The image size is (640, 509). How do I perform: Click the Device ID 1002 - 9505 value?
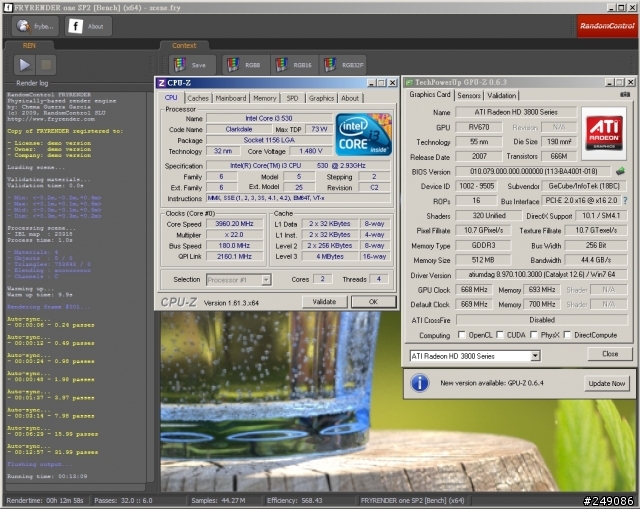(477, 186)
